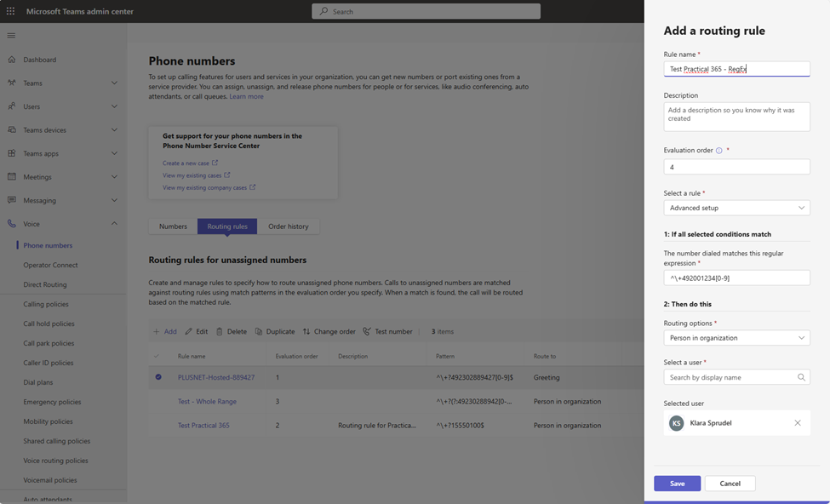Click the Add routing rule toolbar button

(x=164, y=331)
